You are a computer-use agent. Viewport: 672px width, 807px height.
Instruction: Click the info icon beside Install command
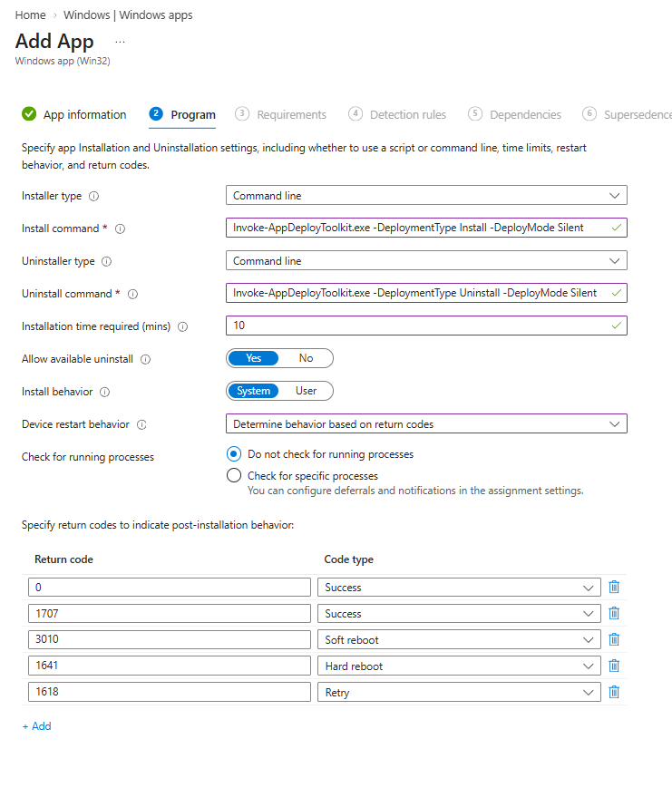click(x=120, y=228)
